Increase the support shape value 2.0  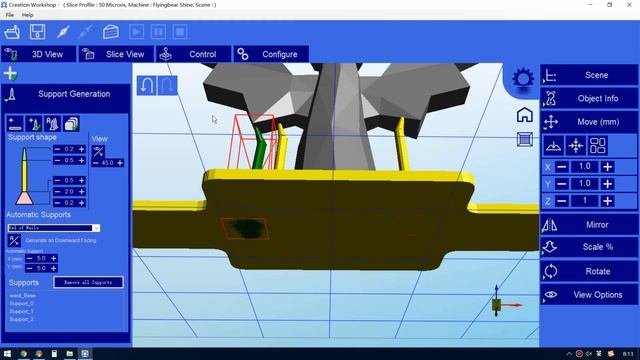click(82, 191)
